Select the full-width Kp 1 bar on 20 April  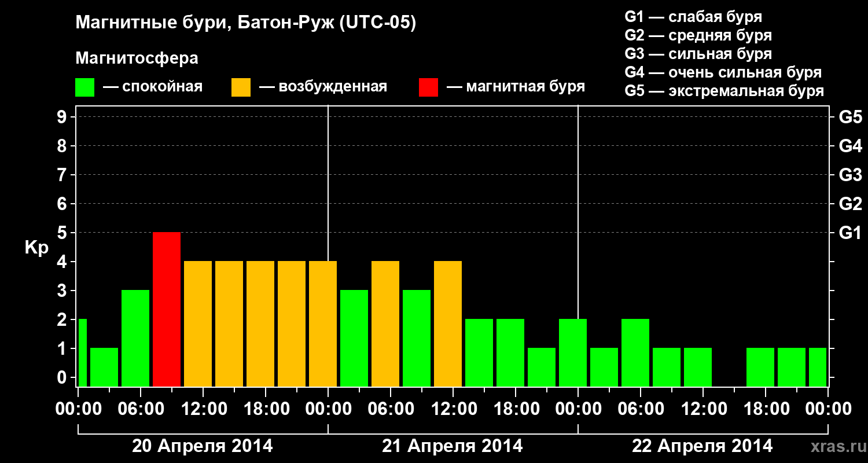[104, 367]
